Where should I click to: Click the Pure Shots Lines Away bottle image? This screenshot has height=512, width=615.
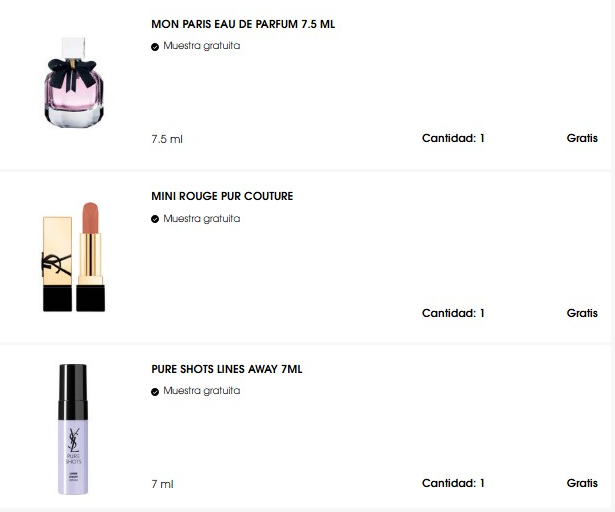coord(73,429)
